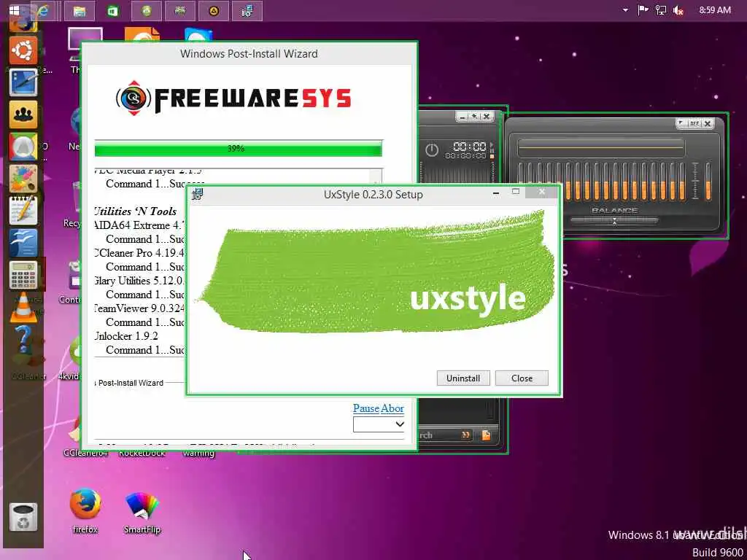This screenshot has width=747, height=560.
Task: Click the orange file icon in AIMP playlist
Action: (x=486, y=435)
